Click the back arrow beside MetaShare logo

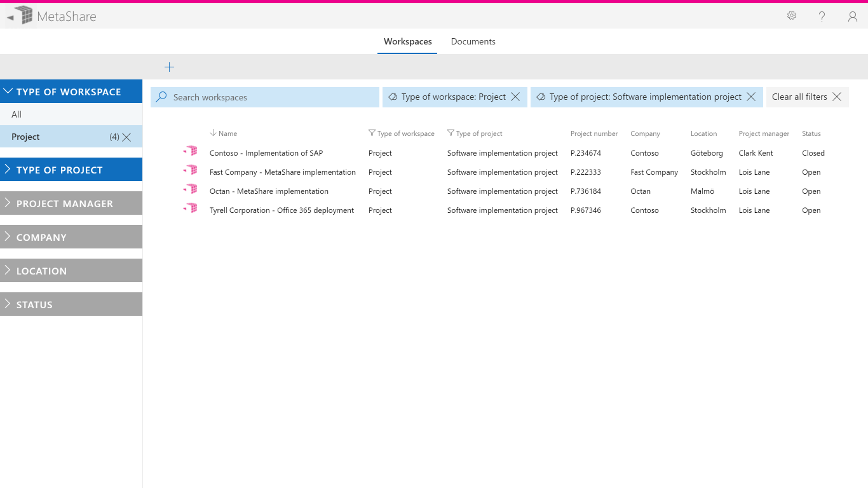10,17
